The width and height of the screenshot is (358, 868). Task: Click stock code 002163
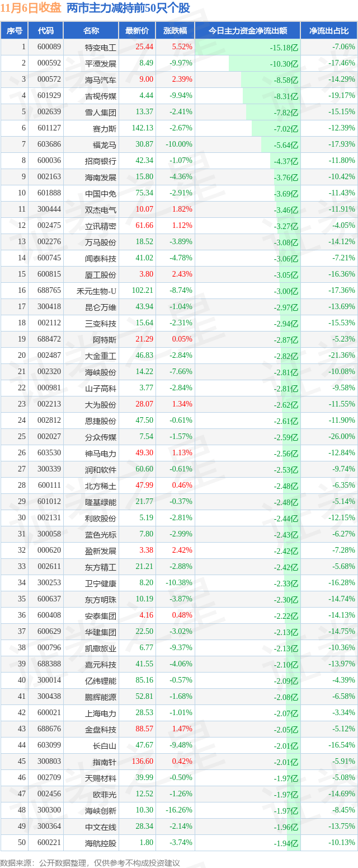[49, 177]
